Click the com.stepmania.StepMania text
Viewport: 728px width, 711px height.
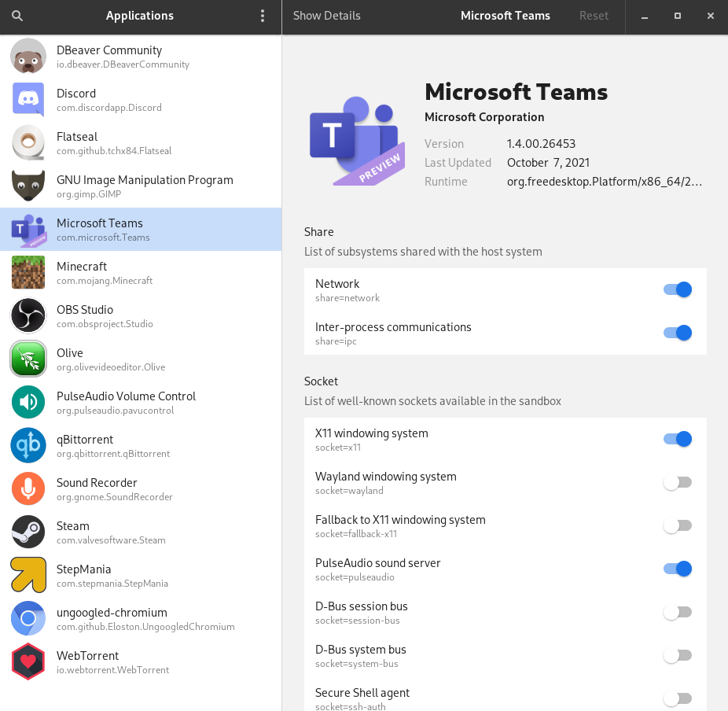(x=112, y=584)
